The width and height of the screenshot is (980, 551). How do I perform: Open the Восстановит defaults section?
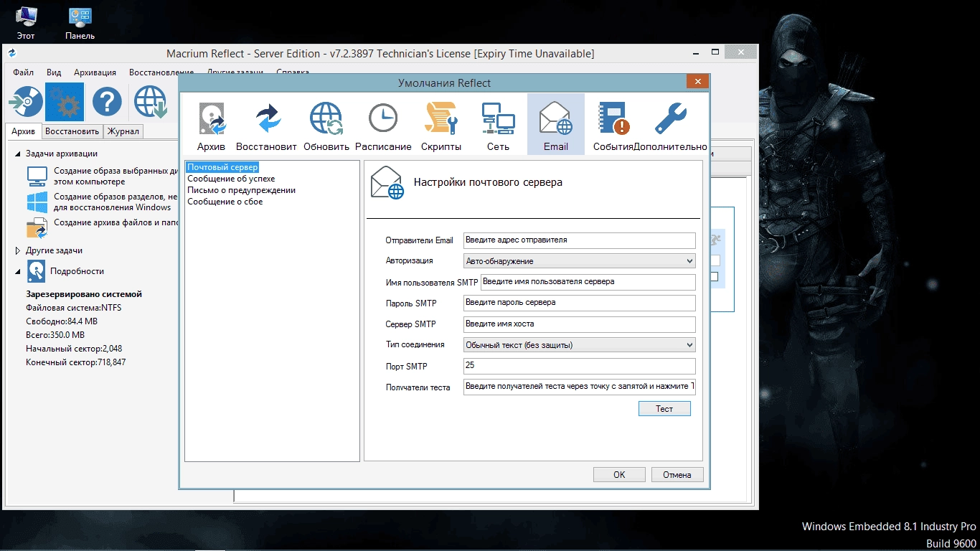(266, 124)
